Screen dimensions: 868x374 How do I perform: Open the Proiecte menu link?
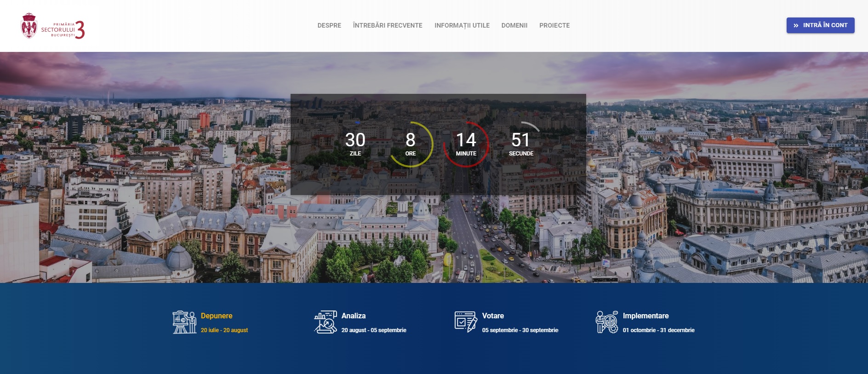[x=554, y=26]
